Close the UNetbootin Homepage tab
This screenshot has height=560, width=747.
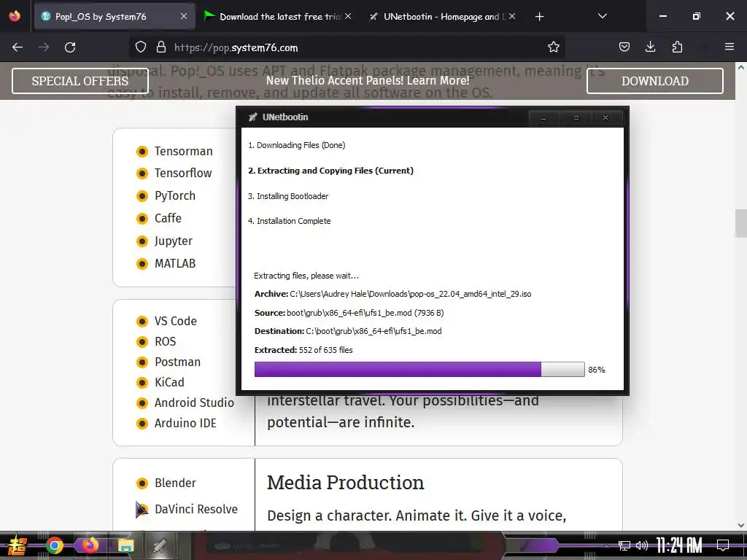pyautogui.click(x=511, y=17)
